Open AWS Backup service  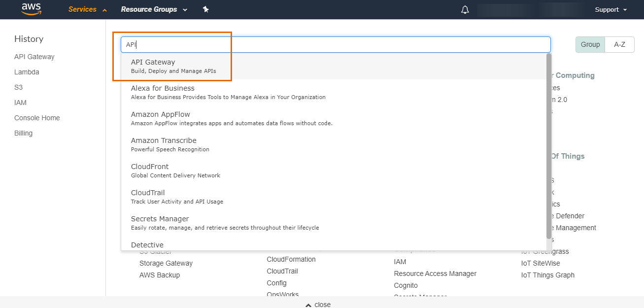(160, 275)
